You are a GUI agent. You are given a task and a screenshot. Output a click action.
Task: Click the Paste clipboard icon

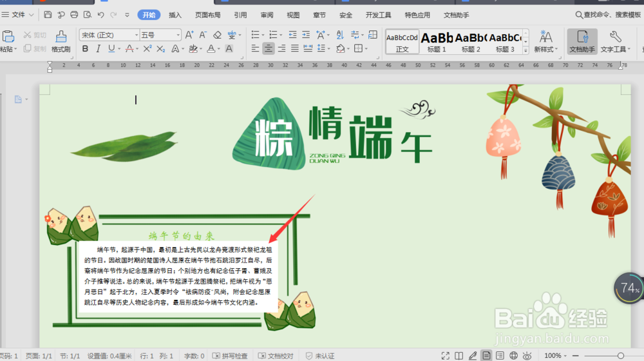point(8,37)
